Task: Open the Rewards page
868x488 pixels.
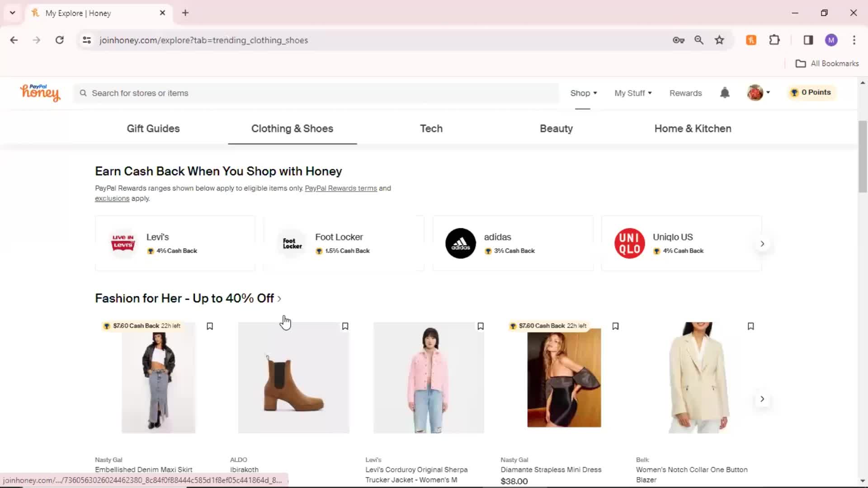Action: point(685,93)
